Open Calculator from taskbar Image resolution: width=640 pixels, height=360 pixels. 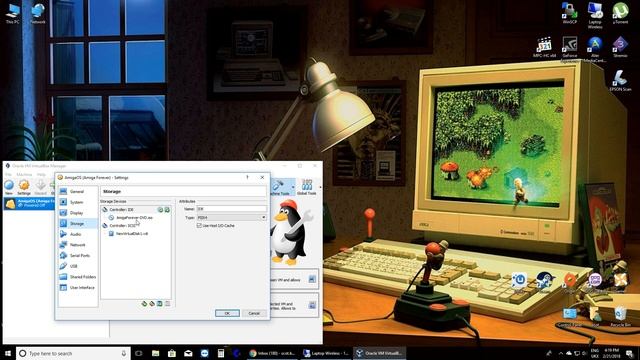point(221,353)
